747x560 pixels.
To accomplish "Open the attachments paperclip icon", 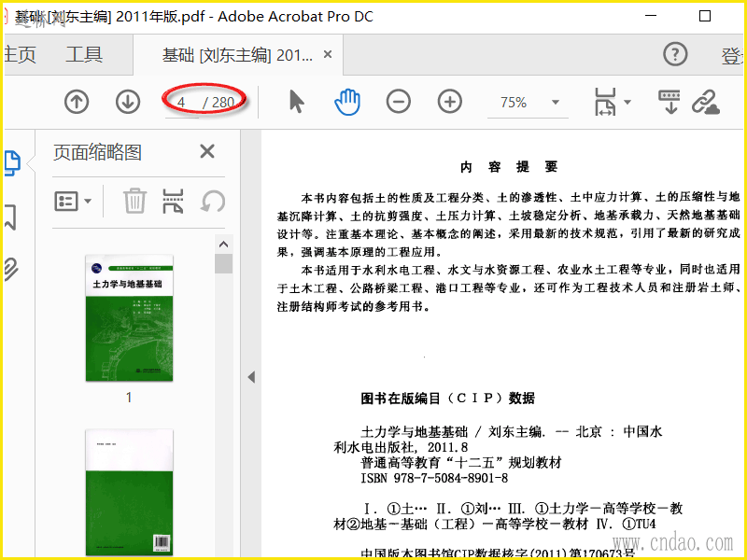I will pyautogui.click(x=11, y=269).
